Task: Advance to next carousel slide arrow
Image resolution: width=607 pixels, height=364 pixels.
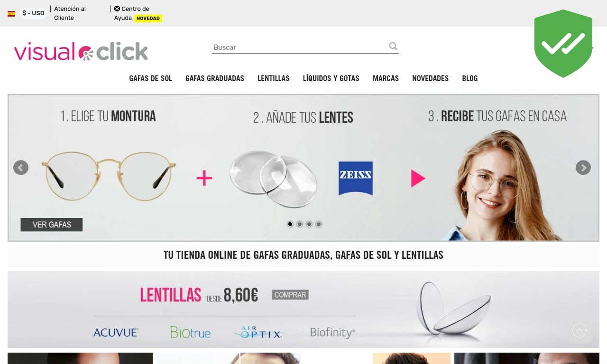Action: (x=583, y=168)
